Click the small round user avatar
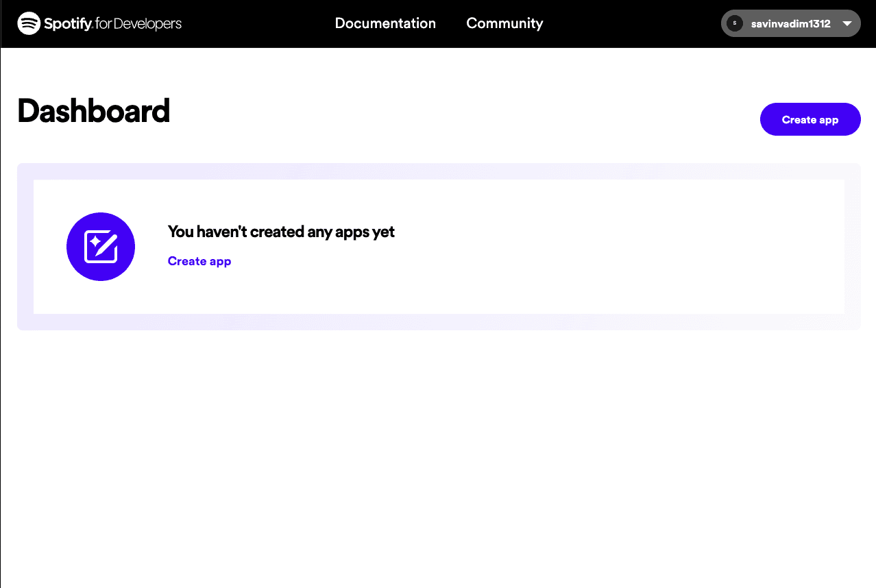This screenshot has height=588, width=876. click(x=735, y=23)
